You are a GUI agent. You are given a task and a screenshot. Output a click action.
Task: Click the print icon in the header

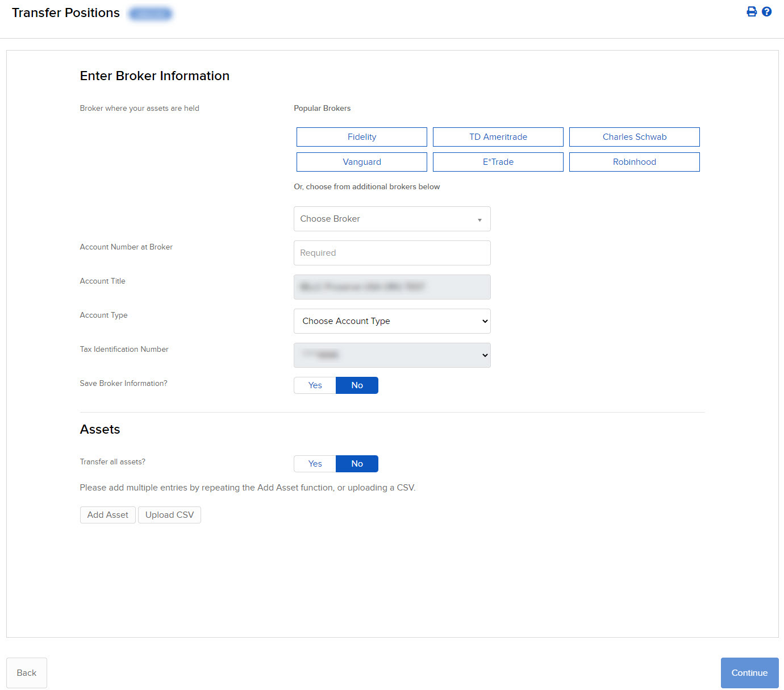751,11
